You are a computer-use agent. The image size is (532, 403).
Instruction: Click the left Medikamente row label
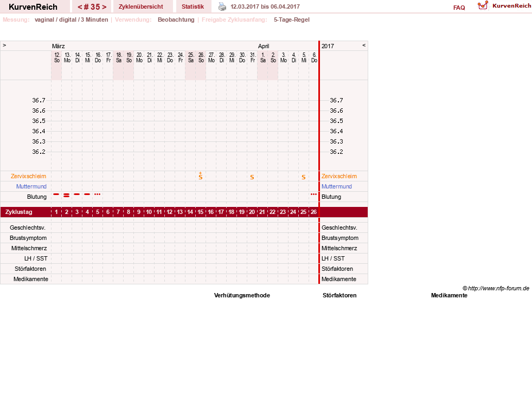click(x=31, y=279)
